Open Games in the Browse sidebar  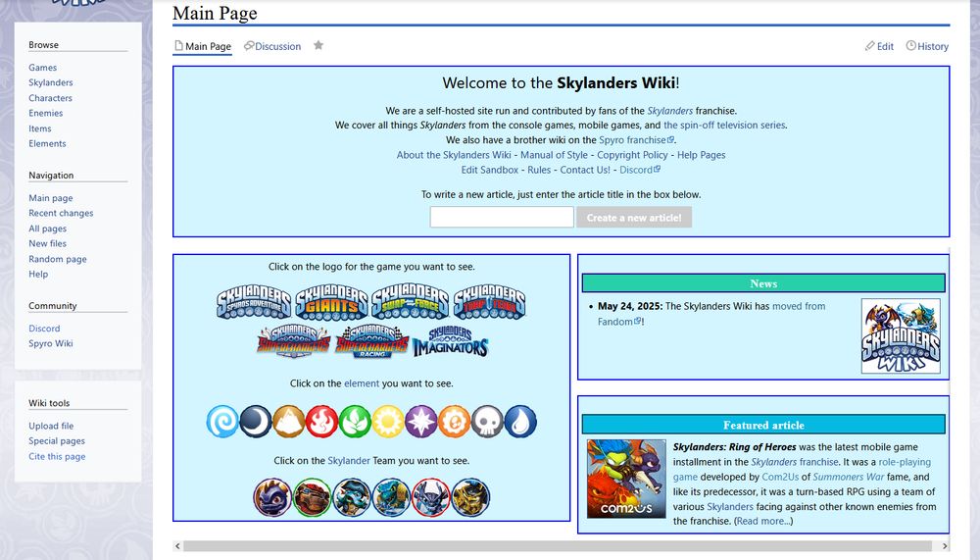42,68
